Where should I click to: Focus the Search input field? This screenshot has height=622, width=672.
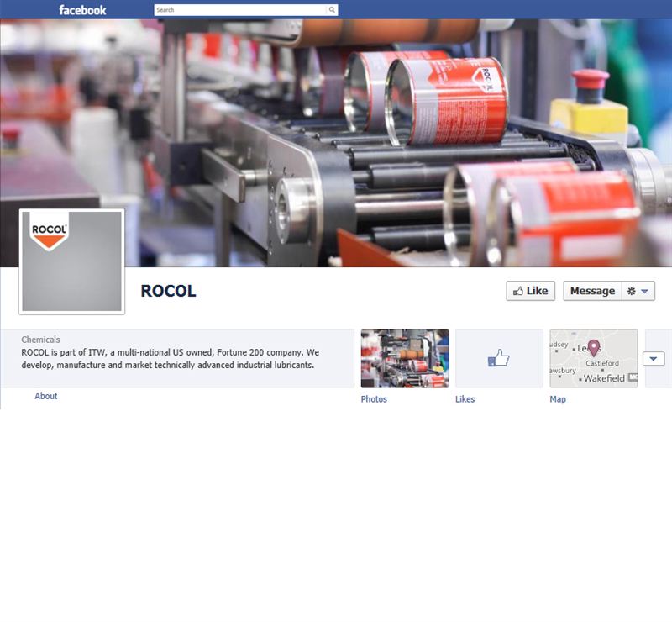[239, 10]
